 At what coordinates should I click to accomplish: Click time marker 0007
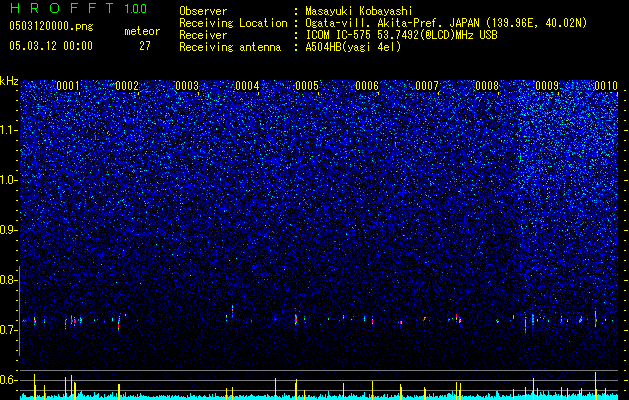(x=427, y=86)
